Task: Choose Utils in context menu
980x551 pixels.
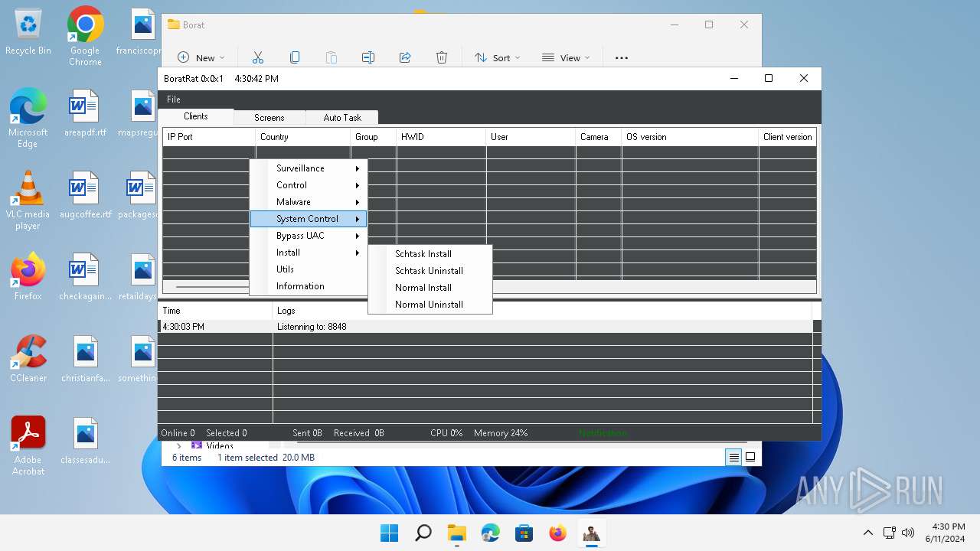Action: click(x=309, y=269)
